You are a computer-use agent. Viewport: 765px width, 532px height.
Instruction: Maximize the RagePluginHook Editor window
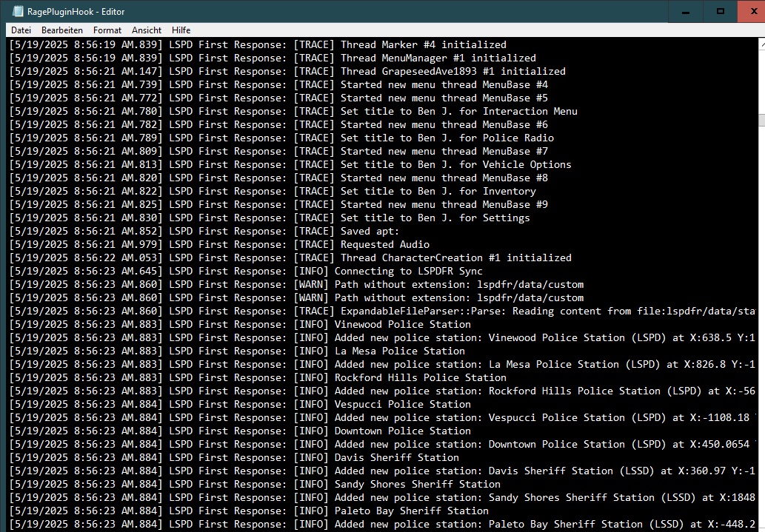click(x=720, y=11)
